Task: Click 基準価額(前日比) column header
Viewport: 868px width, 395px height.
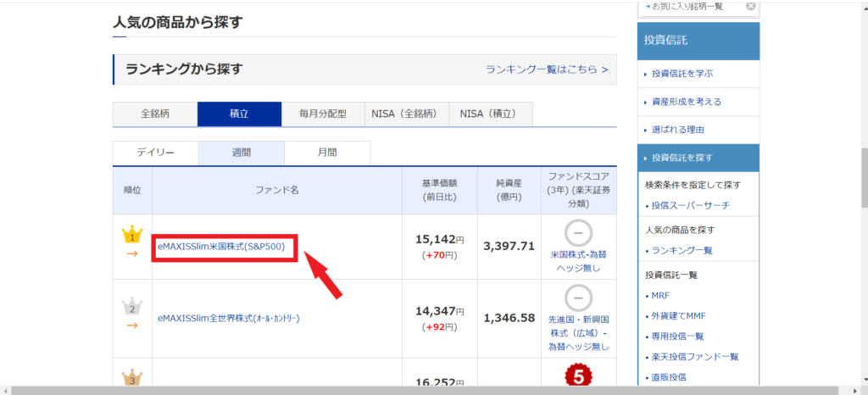Action: [x=440, y=191]
